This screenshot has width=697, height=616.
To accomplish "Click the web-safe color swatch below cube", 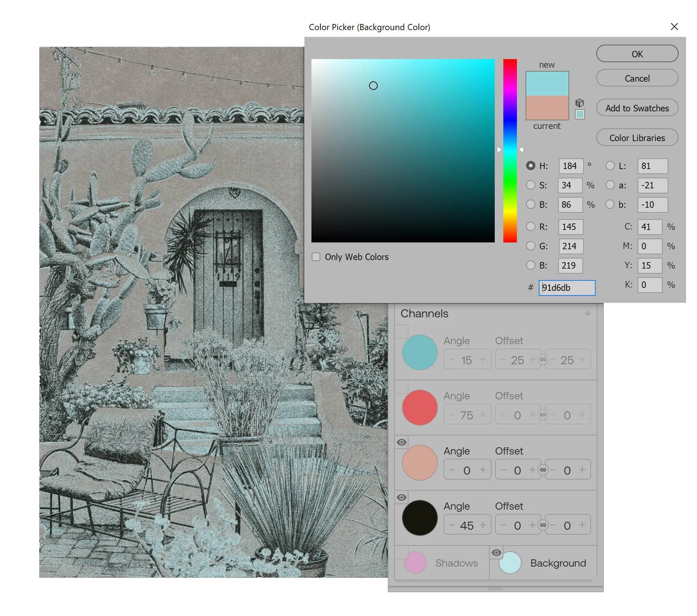I will [x=580, y=114].
